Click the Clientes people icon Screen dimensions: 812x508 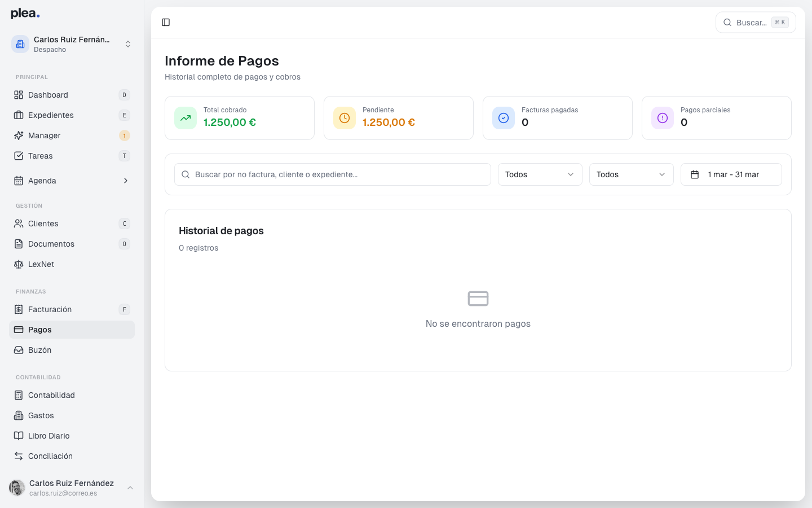[x=19, y=224]
